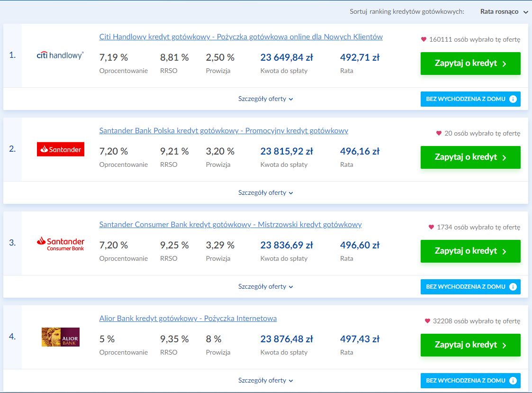532x393 pixels.
Task: Click the '3,20 %' Prowizja value
Action: tap(220, 151)
